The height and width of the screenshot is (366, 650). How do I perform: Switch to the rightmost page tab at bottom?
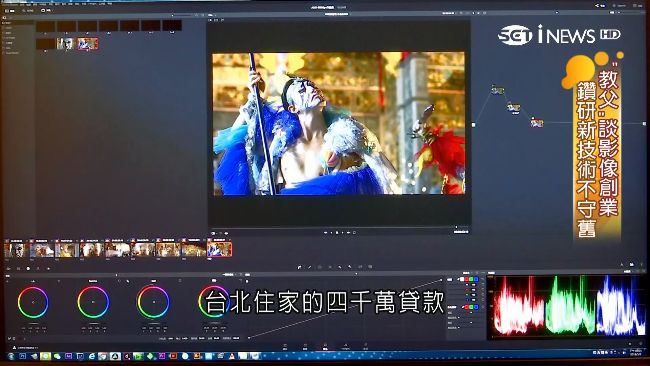coord(366,347)
